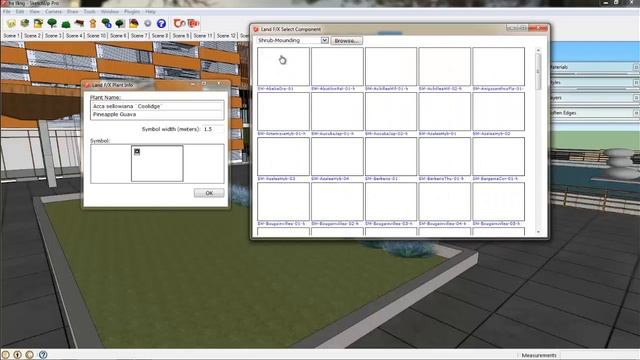Image resolution: width=640 pixels, height=360 pixels.
Task: Click the scroll up arrow in component list
Action: 538,50
